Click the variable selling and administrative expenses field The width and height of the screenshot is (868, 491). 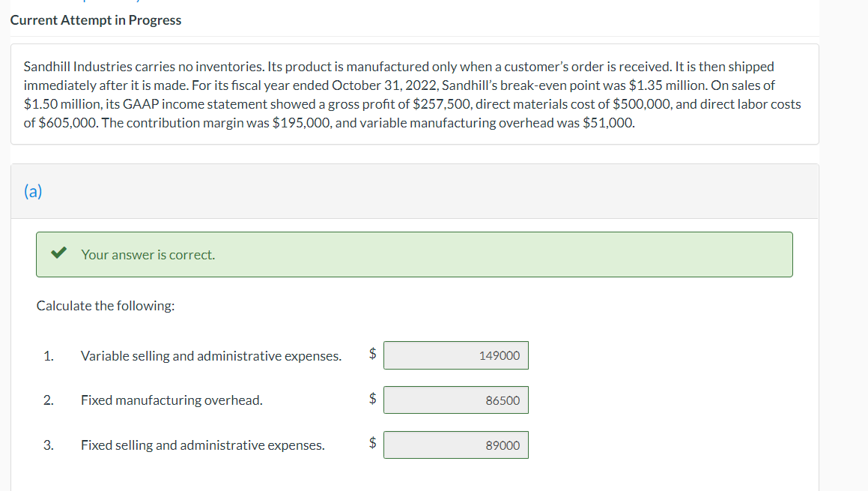455,355
